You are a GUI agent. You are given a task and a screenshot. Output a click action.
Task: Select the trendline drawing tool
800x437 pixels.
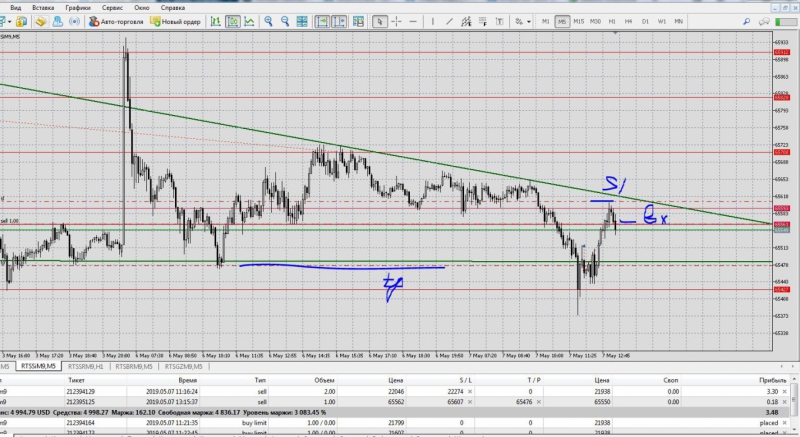pyautogui.click(x=449, y=21)
